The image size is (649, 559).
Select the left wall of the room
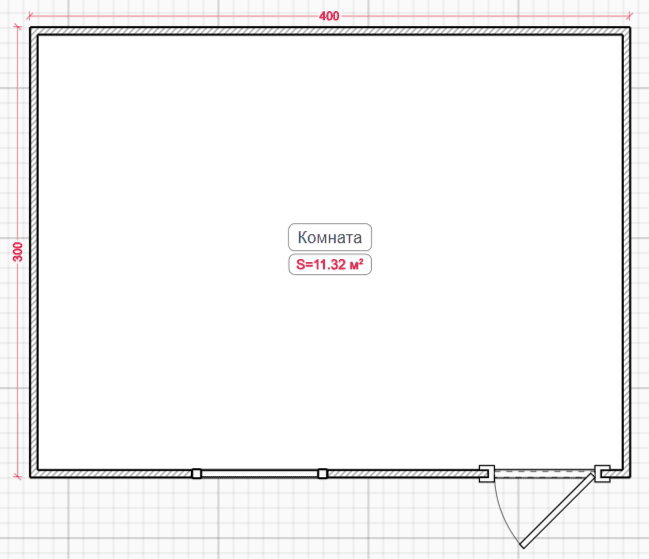[34, 252]
